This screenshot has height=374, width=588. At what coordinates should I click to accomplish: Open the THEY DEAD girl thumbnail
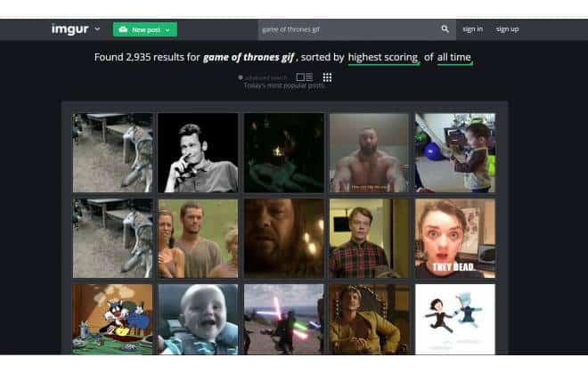455,239
